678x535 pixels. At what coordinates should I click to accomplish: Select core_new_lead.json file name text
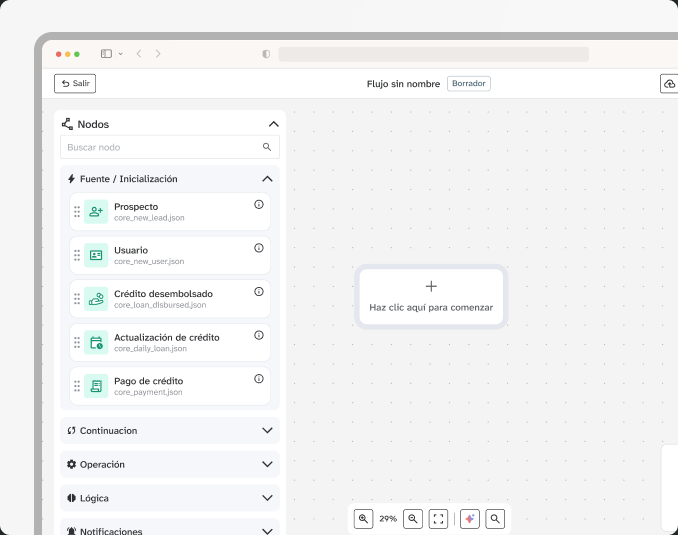pos(149,218)
